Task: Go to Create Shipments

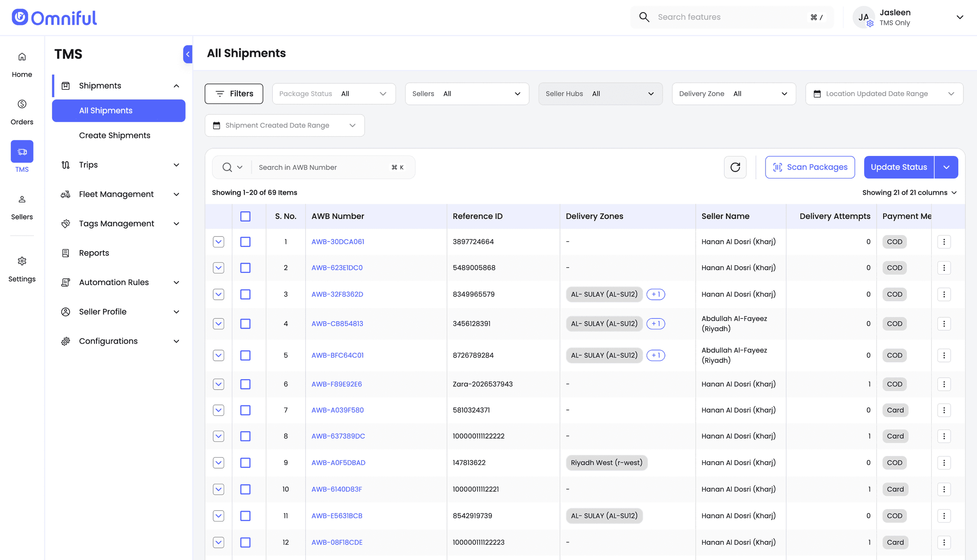Action: tap(114, 135)
